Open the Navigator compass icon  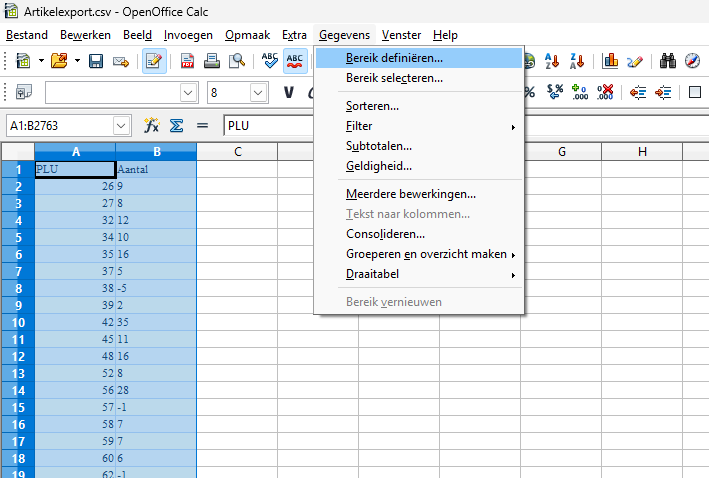coord(692,61)
